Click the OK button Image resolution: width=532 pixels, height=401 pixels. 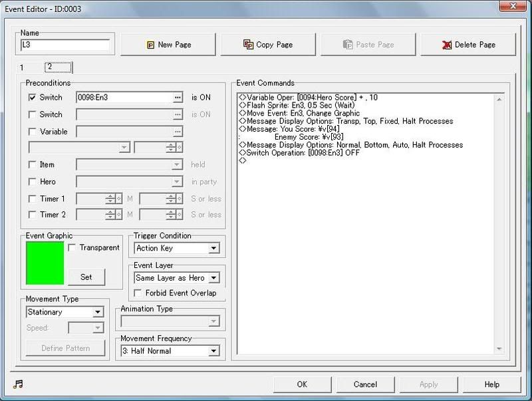pos(302,384)
